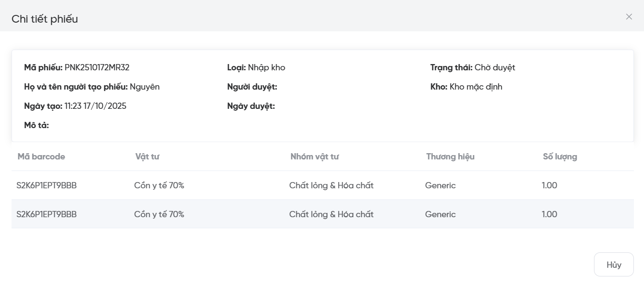644x288 pixels.
Task: Click Cồn y tế 70% in second row
Action: click(159, 214)
